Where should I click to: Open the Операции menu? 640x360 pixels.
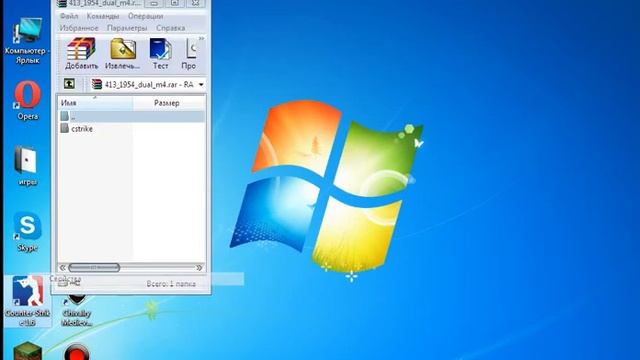pyautogui.click(x=145, y=16)
